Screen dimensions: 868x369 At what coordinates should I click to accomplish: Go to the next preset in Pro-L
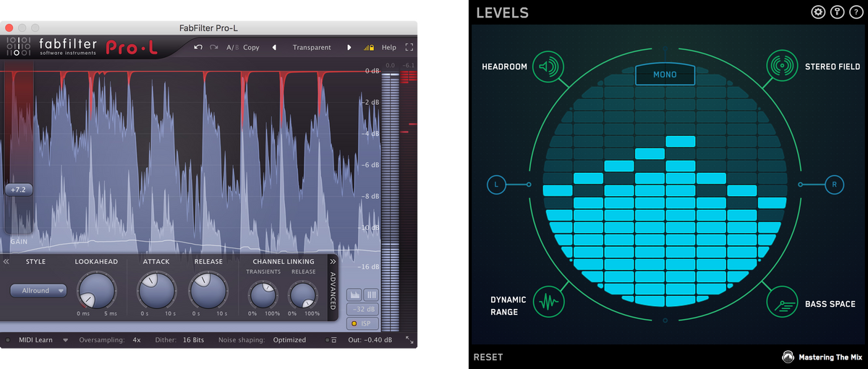pos(349,48)
